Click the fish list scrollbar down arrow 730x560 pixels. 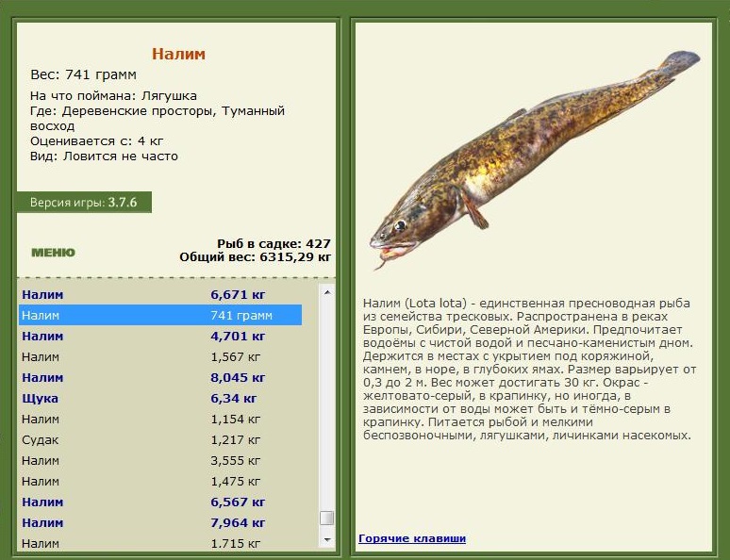click(x=327, y=540)
